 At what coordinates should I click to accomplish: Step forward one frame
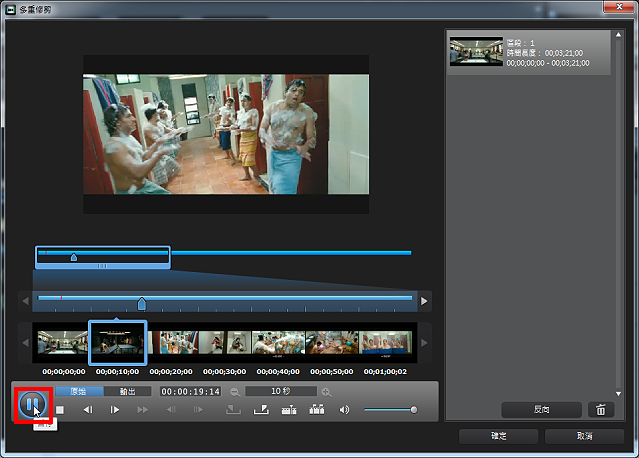click(115, 410)
